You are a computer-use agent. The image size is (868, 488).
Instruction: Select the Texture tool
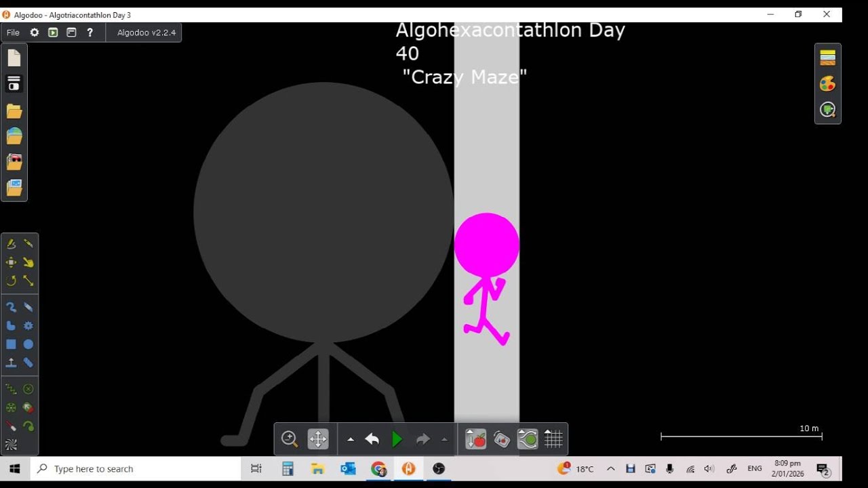pyautogui.click(x=11, y=445)
